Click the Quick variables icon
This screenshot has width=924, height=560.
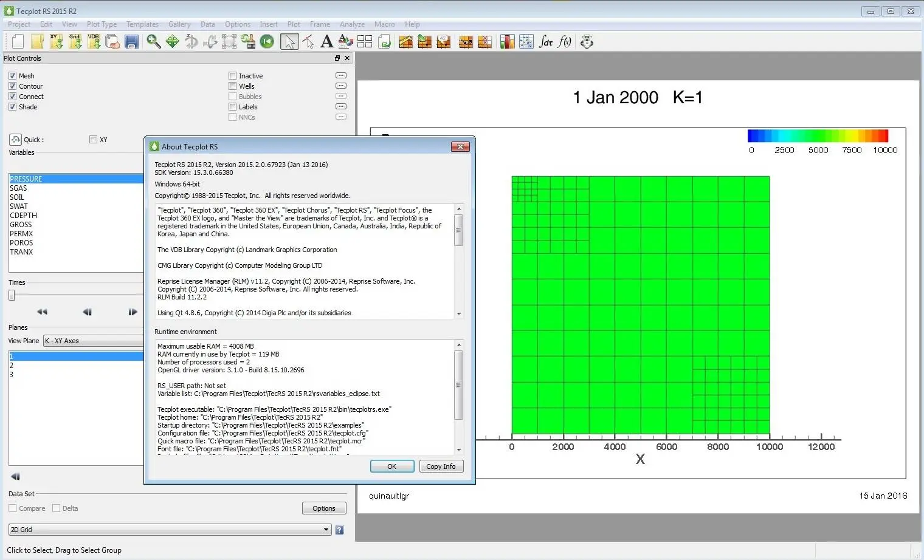pyautogui.click(x=15, y=140)
